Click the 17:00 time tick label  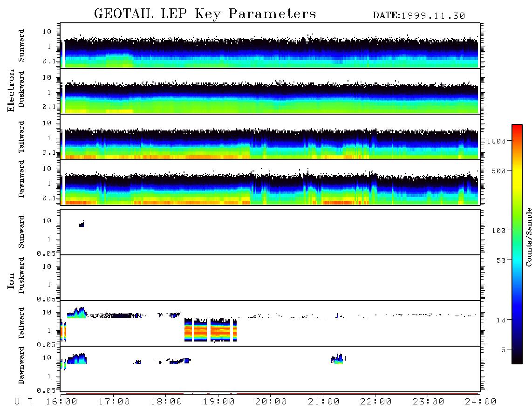(x=114, y=402)
